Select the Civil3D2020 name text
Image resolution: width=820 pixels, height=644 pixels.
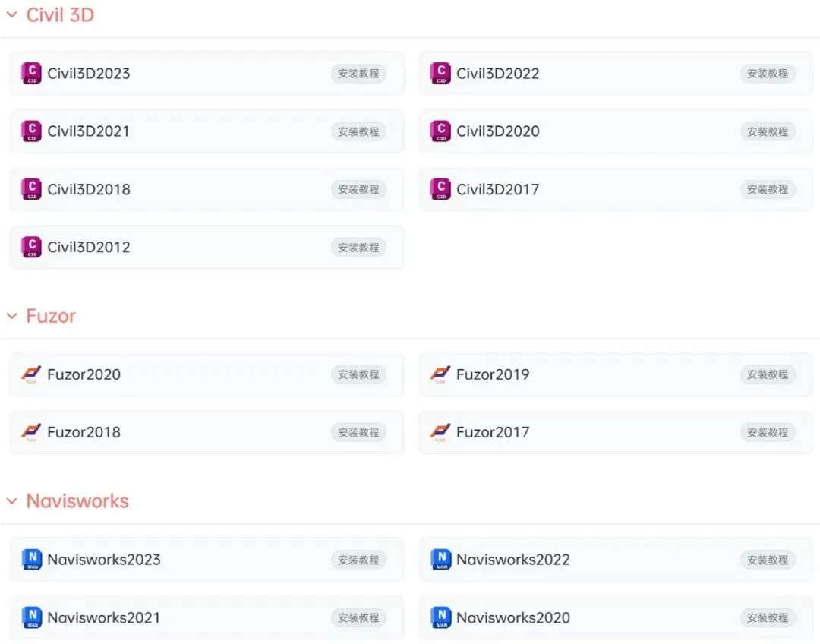coord(497,131)
